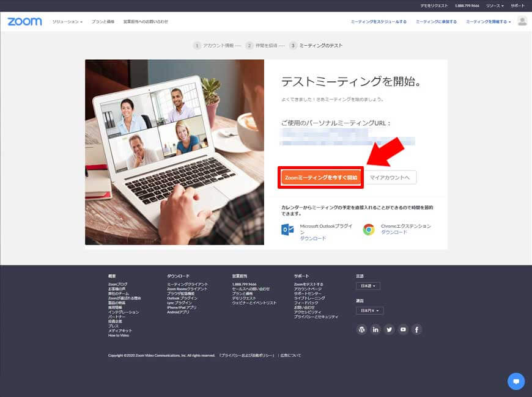This screenshot has width=532, height=397.
Task: Open the 弊社のチーム footer link
Action: (x=119, y=294)
